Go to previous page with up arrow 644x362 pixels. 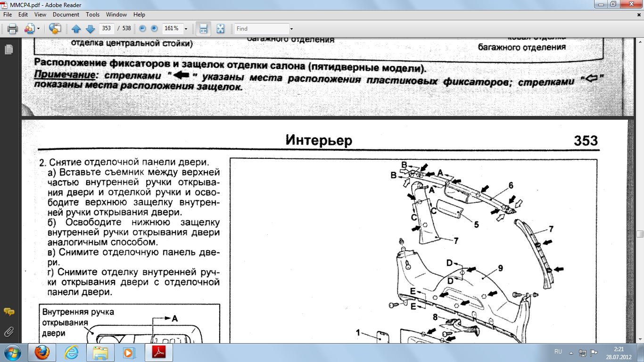tap(76, 29)
